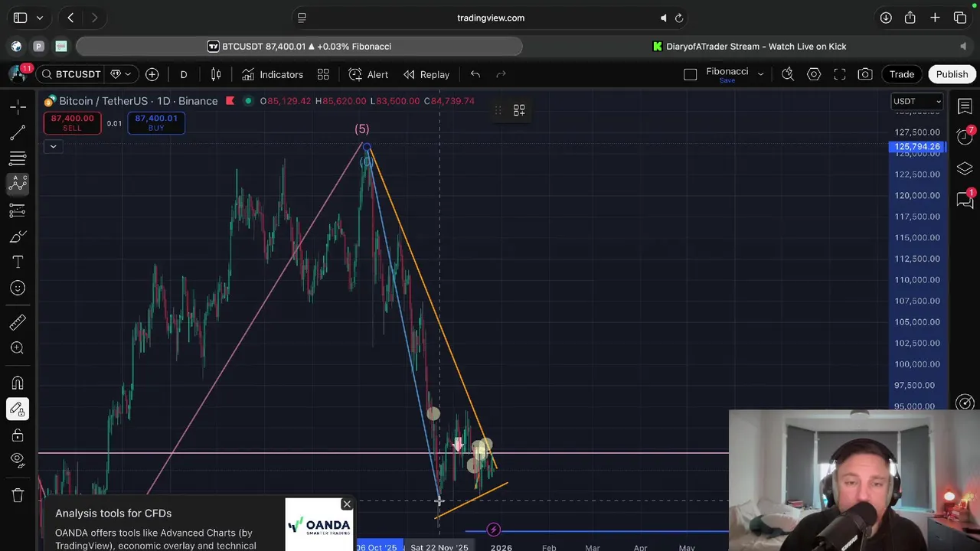Select the chart layout square icon
The image size is (980, 551).
(x=690, y=74)
